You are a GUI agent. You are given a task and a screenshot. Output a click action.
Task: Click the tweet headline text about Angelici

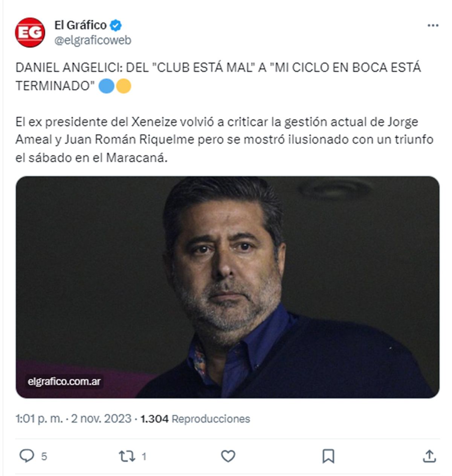pyautogui.click(x=218, y=77)
